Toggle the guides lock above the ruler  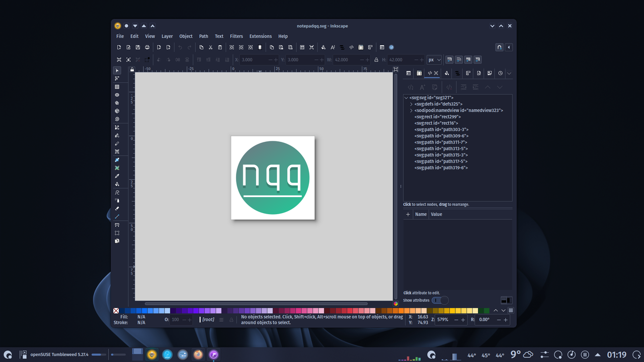pos(132,69)
